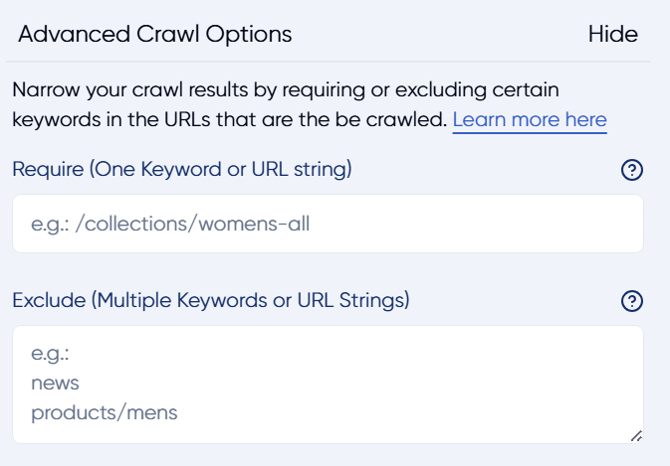
Task: Focus the Exclude keywords text area
Action: (328, 384)
